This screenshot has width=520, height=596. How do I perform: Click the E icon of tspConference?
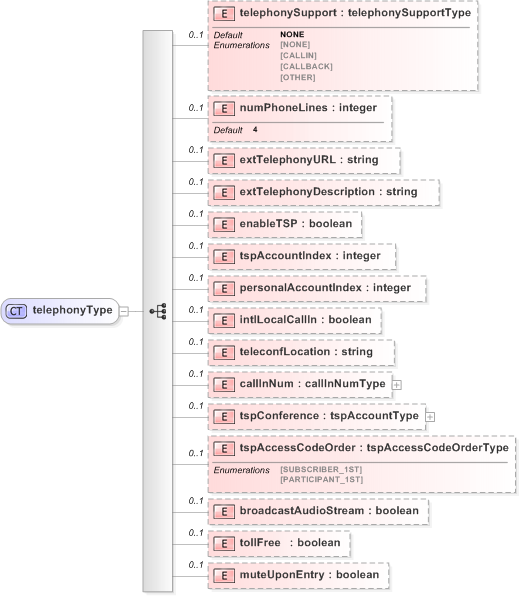pos(224,416)
